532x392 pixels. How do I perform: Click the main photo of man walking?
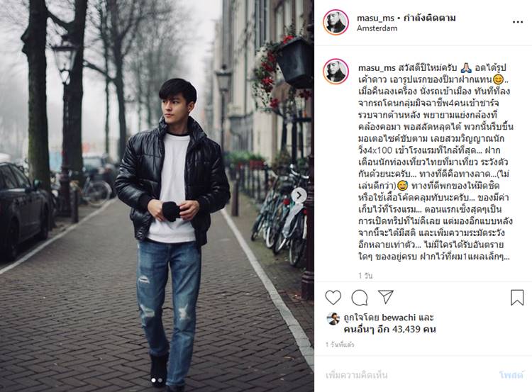(x=157, y=196)
